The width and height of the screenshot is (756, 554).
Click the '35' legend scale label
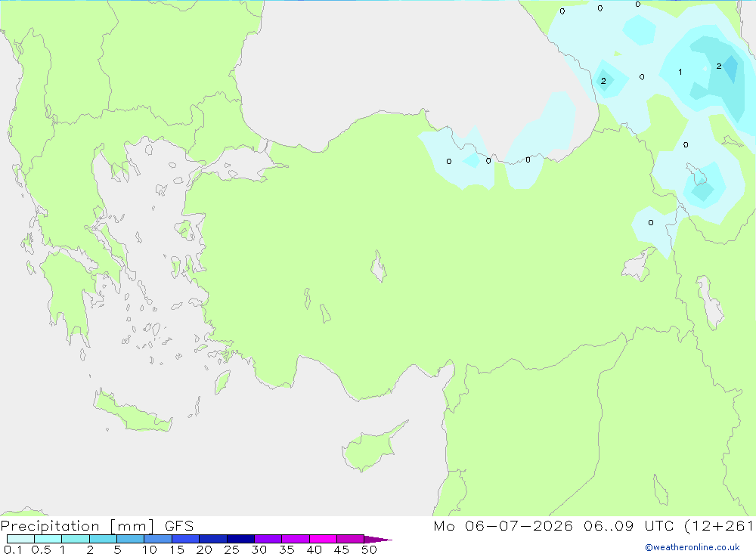coord(287,549)
